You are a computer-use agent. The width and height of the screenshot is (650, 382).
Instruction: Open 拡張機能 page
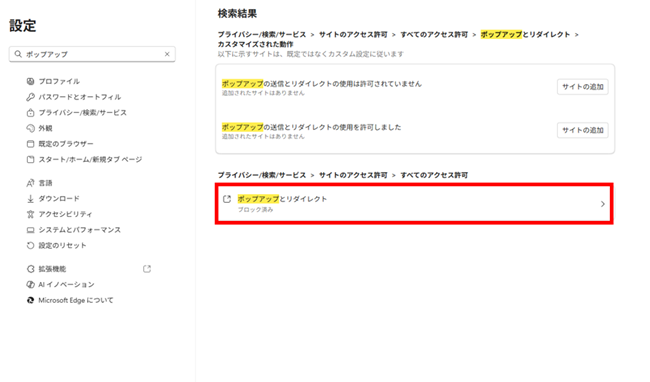pyautogui.click(x=52, y=269)
